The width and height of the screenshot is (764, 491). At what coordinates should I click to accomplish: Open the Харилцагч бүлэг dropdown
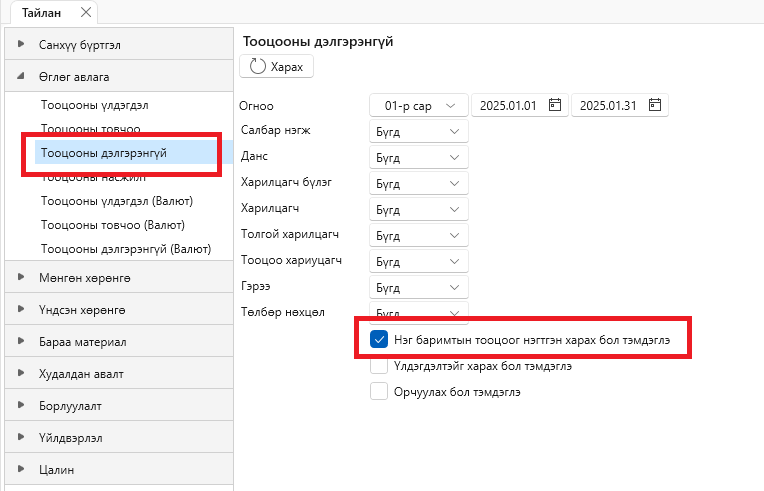click(x=419, y=184)
